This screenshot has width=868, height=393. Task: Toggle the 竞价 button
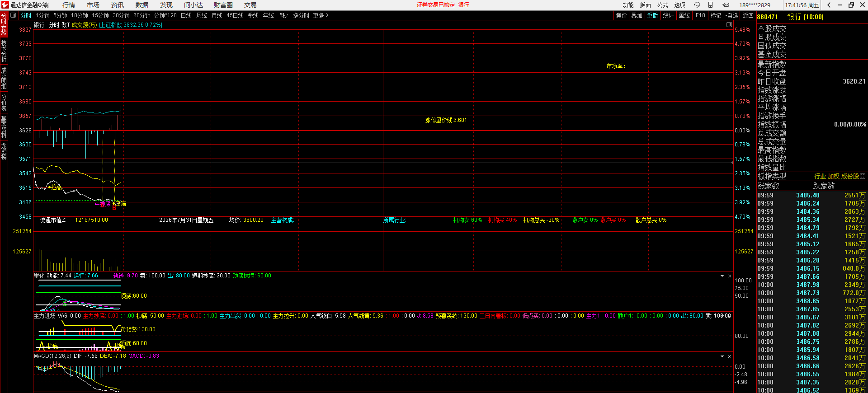click(622, 15)
